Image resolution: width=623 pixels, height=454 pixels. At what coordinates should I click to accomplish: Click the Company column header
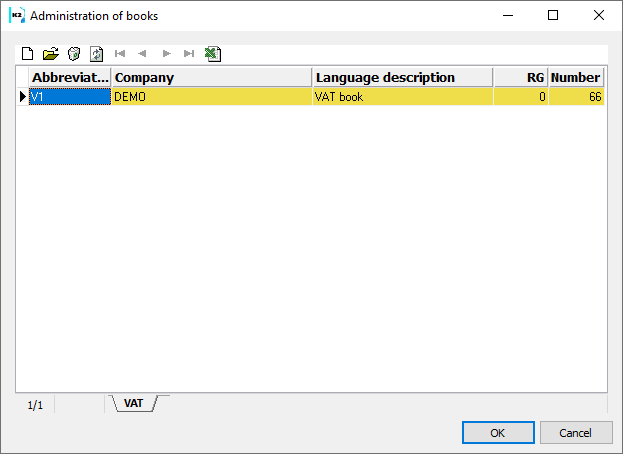(x=211, y=78)
